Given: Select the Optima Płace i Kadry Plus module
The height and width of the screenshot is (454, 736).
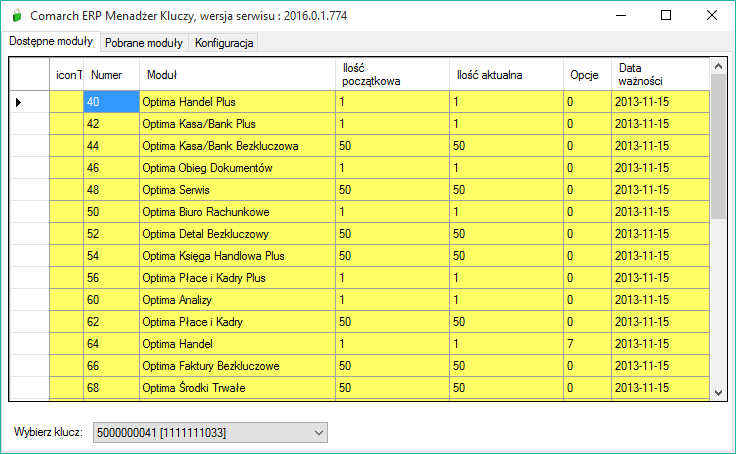Looking at the screenshot, I should (x=238, y=278).
